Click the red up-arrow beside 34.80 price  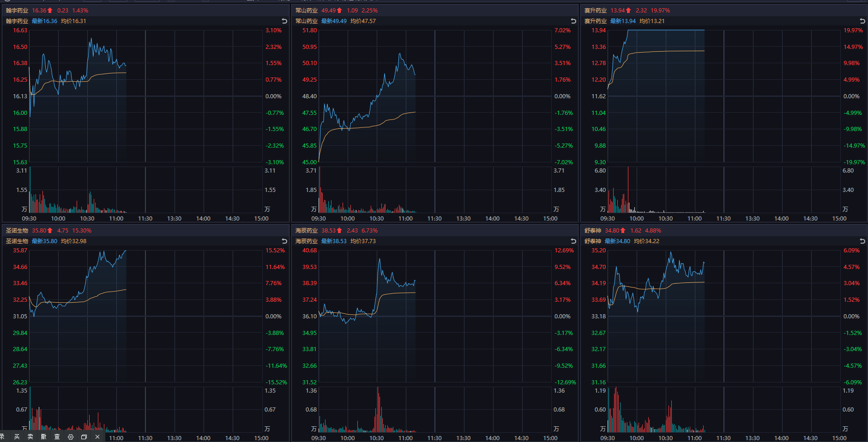click(x=623, y=231)
